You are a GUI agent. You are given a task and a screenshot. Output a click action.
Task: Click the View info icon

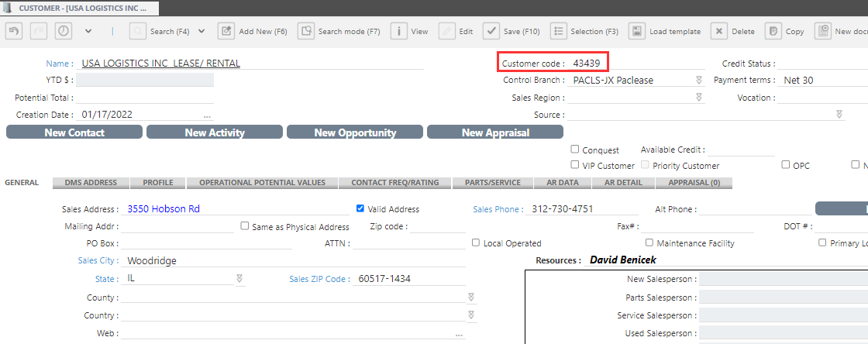(399, 31)
